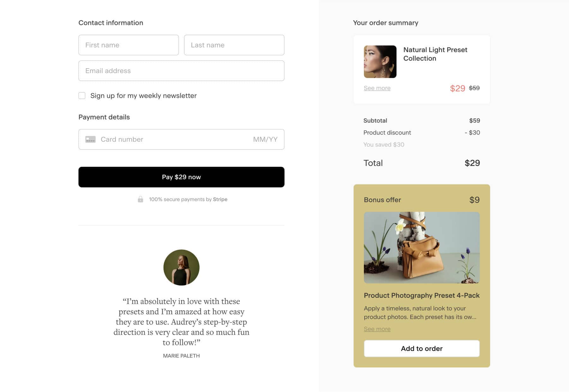
Task: Click the MM/YY expiration field
Action: click(265, 139)
